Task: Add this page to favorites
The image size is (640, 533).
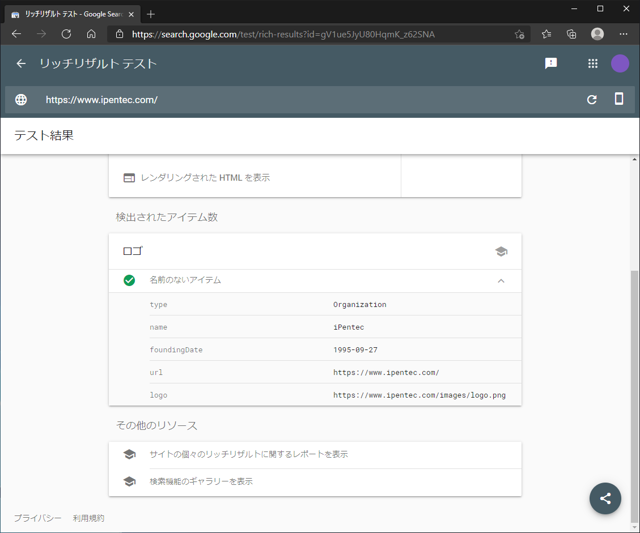Action: click(x=519, y=34)
